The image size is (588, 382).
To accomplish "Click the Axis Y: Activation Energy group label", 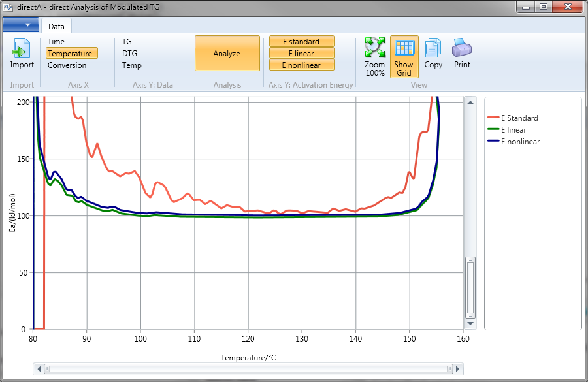I will pyautogui.click(x=311, y=85).
